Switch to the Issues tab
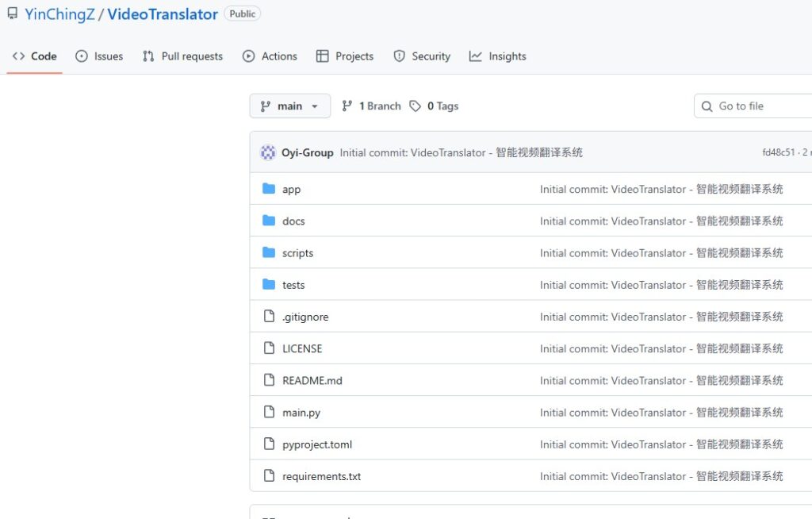The height and width of the screenshot is (519, 812). (99, 56)
